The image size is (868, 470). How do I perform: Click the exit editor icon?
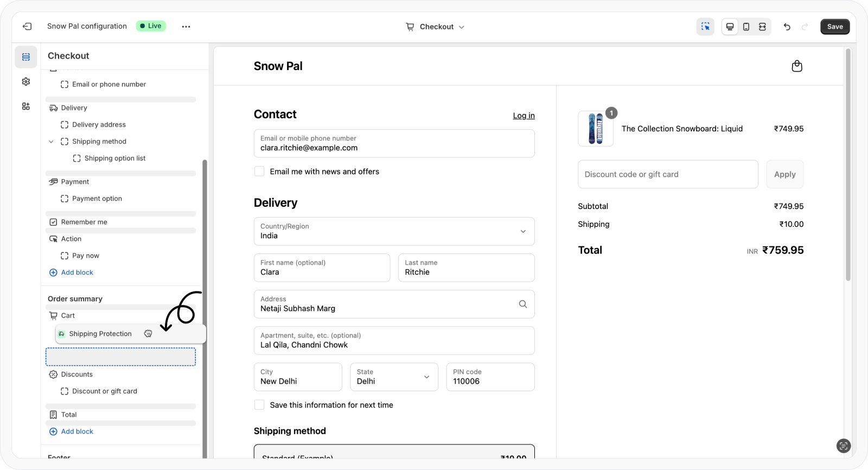pos(27,27)
